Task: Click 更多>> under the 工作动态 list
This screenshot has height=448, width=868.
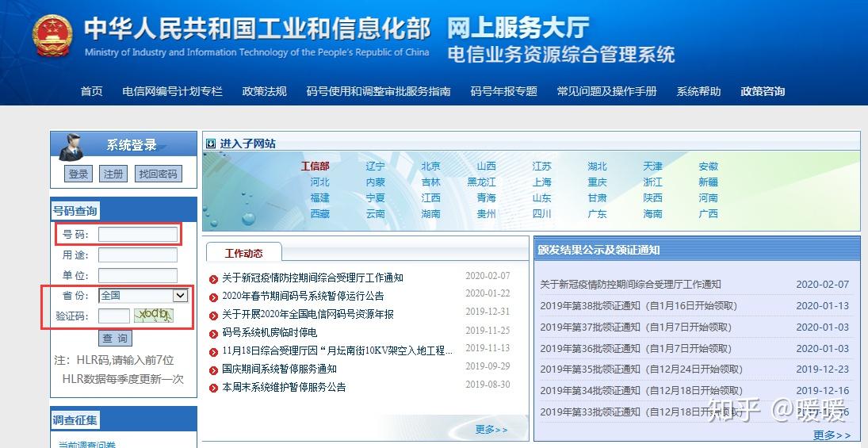Action: click(491, 430)
